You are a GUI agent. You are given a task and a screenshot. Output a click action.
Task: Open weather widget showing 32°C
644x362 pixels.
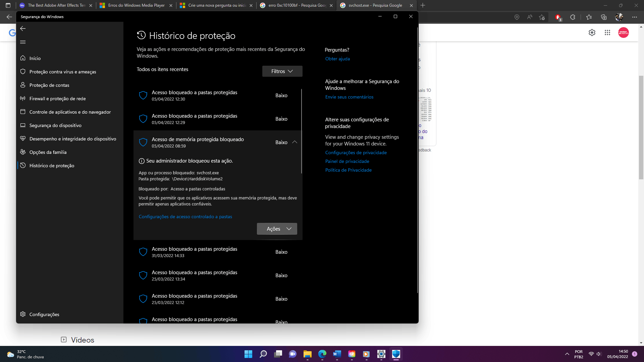26,354
